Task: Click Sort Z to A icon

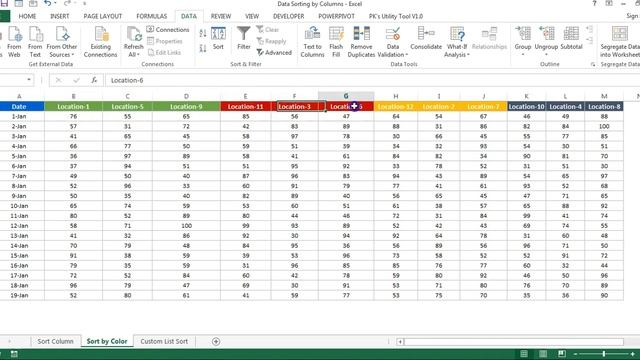Action: click(x=203, y=48)
